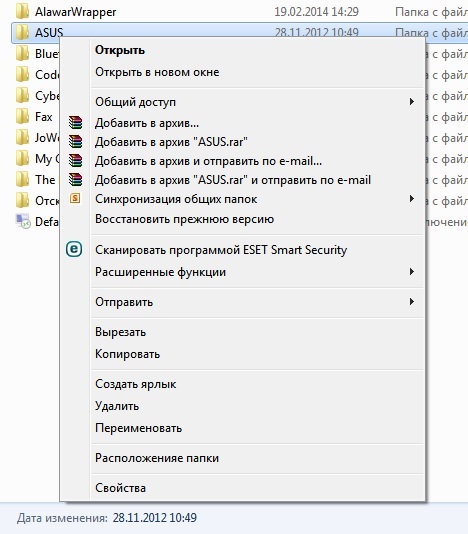Click the folder icon next to Cybe
The image size is (468, 534).
[x=22, y=96]
